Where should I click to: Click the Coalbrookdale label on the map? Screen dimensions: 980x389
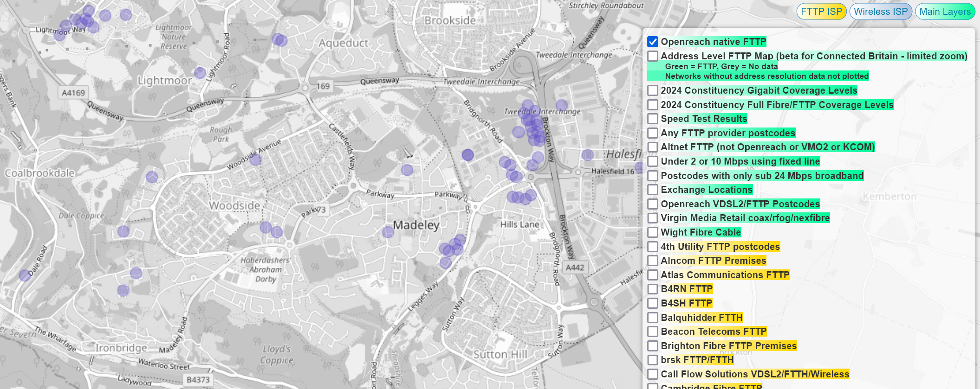tap(40, 173)
